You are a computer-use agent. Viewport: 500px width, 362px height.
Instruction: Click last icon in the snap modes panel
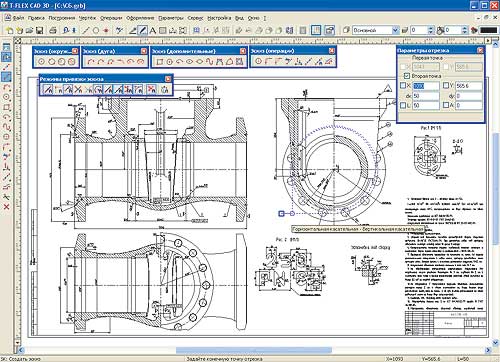click(165, 89)
